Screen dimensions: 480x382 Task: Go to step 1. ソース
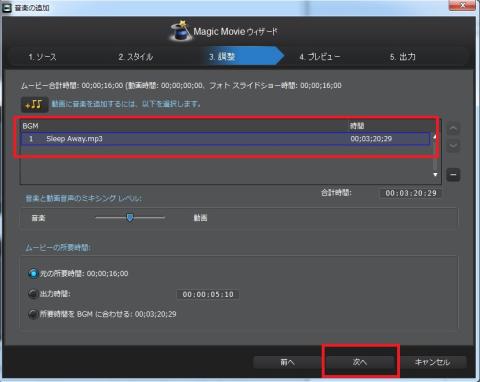(x=42, y=57)
